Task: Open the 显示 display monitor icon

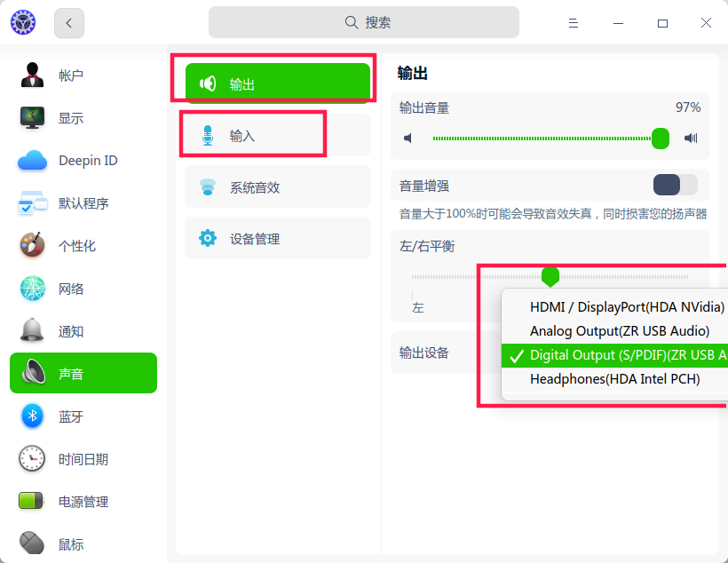Action: pos(32,118)
